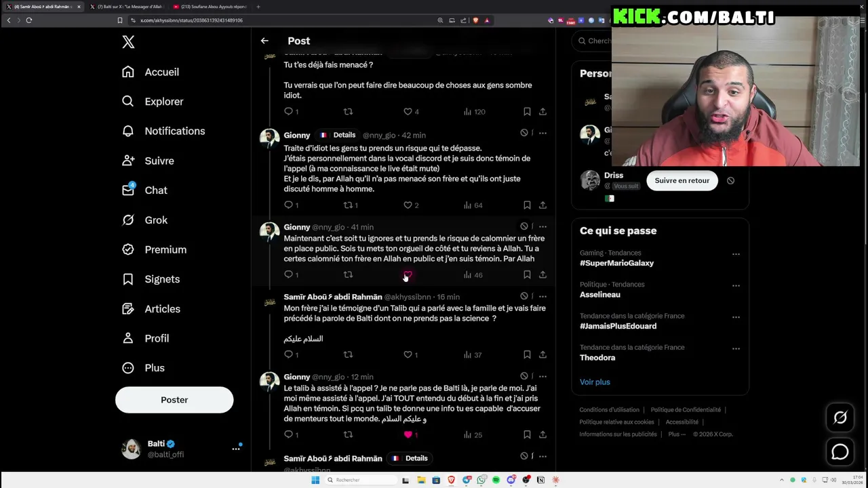Open Notifications in the sidebar
This screenshot has height=488, width=868.
click(163, 131)
